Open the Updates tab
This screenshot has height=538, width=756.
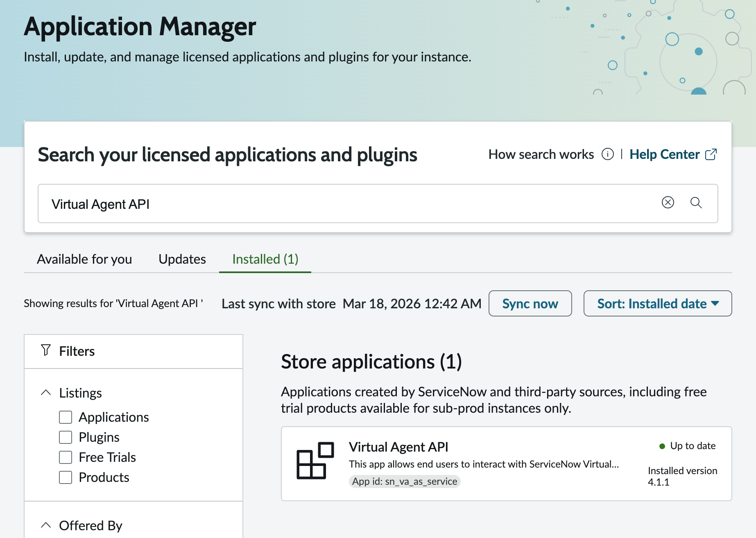click(182, 259)
